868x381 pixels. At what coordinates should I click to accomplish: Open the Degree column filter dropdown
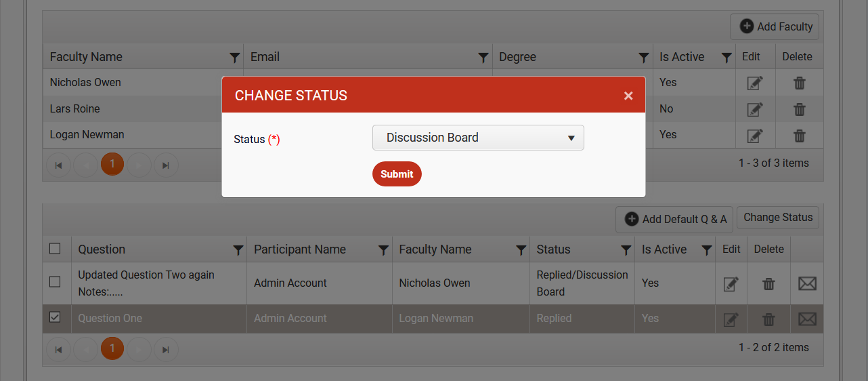tap(644, 58)
